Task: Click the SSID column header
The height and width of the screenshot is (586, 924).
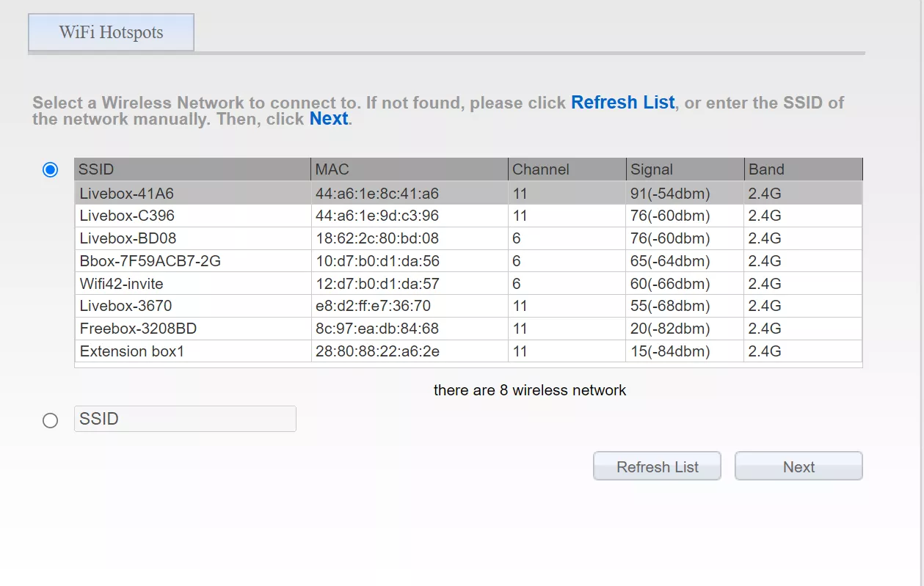Action: [192, 169]
